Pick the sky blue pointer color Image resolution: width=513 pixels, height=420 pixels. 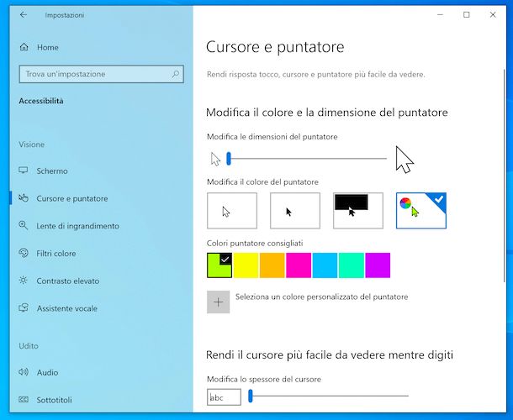point(325,265)
